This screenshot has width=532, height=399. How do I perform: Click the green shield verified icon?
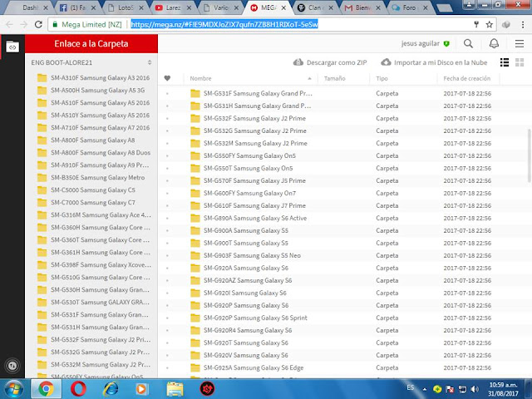pos(446,44)
